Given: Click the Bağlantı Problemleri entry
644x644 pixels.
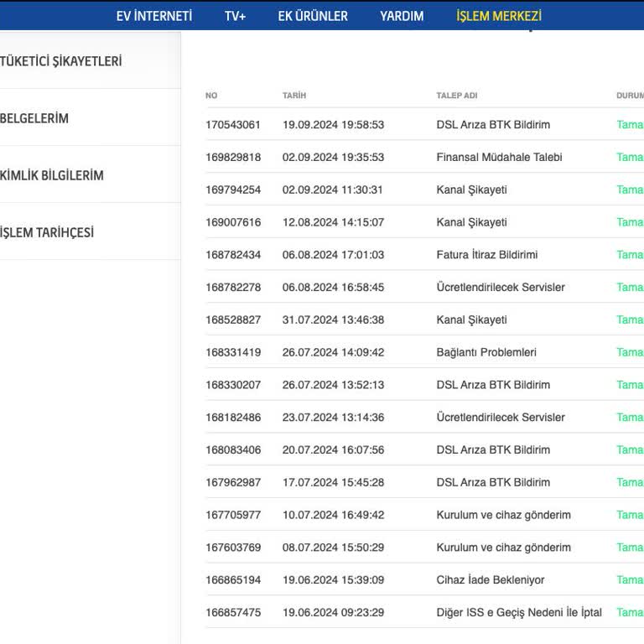Looking at the screenshot, I should click(486, 353).
